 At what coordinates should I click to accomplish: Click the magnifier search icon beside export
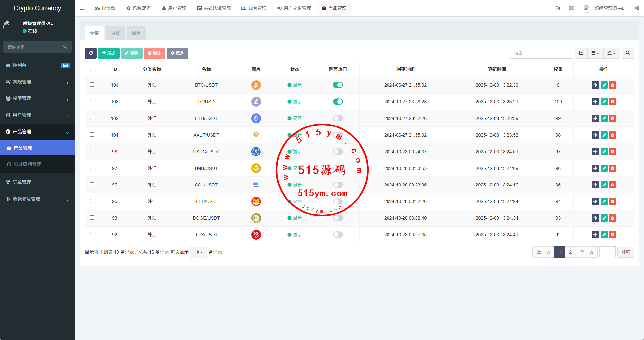pos(628,53)
